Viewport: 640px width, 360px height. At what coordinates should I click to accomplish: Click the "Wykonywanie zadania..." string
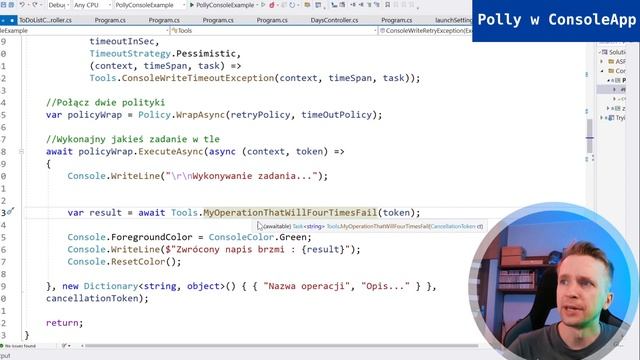click(241, 176)
